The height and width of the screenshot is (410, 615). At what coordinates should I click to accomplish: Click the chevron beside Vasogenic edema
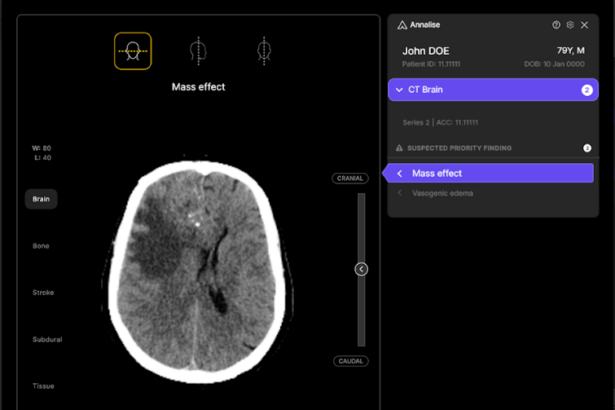pos(400,193)
